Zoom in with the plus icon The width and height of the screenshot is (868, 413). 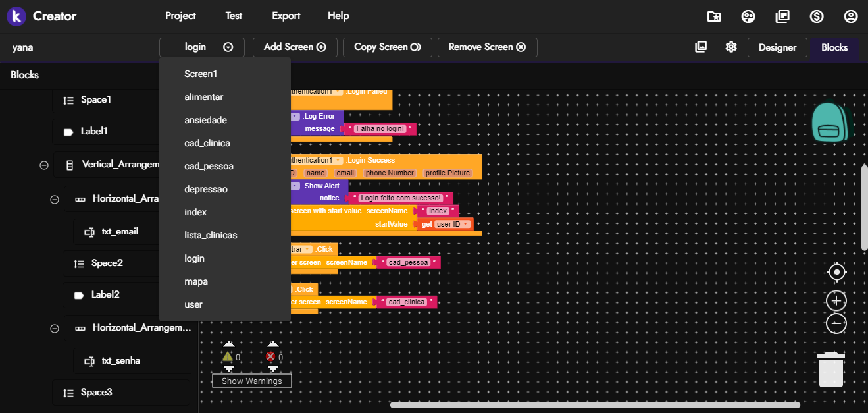click(836, 301)
